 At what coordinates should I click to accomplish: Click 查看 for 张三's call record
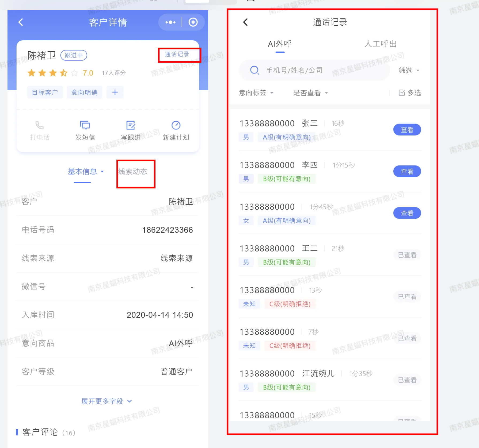tap(407, 130)
